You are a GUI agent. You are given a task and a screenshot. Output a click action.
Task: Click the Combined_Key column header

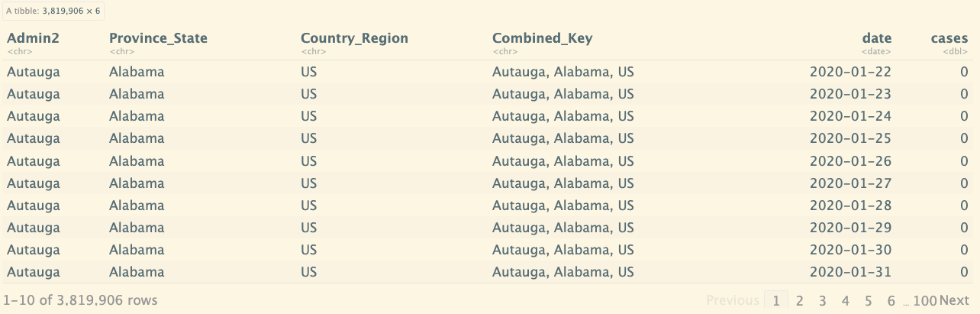click(x=542, y=38)
